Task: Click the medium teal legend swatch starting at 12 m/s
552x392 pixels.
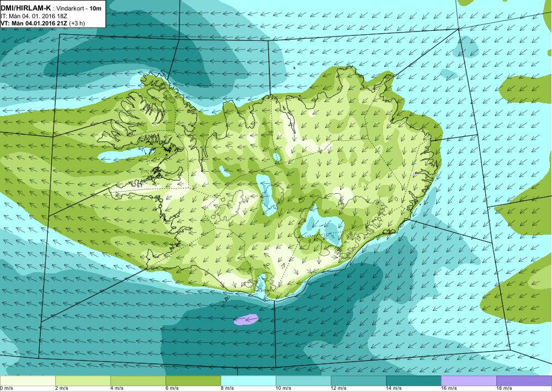Action: (x=358, y=381)
